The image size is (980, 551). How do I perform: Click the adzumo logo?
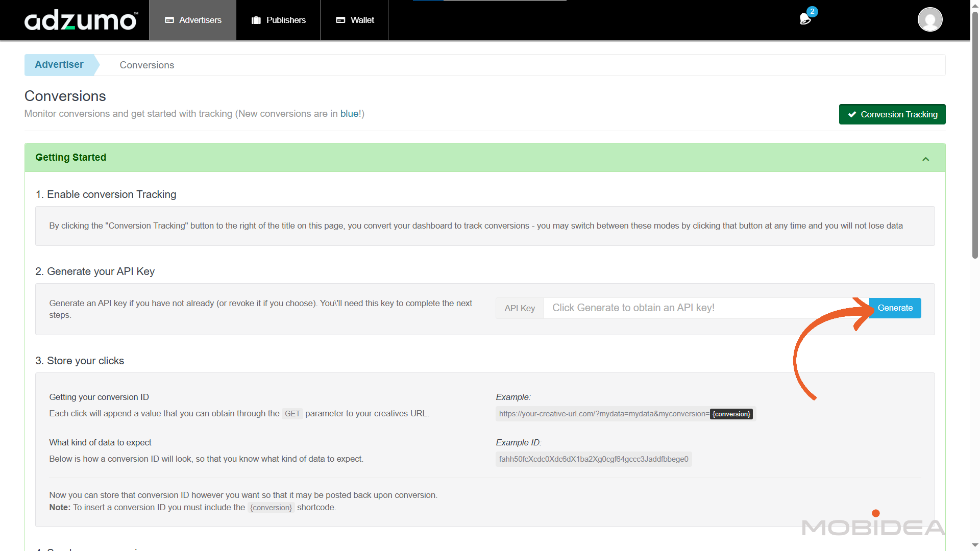pos(80,20)
